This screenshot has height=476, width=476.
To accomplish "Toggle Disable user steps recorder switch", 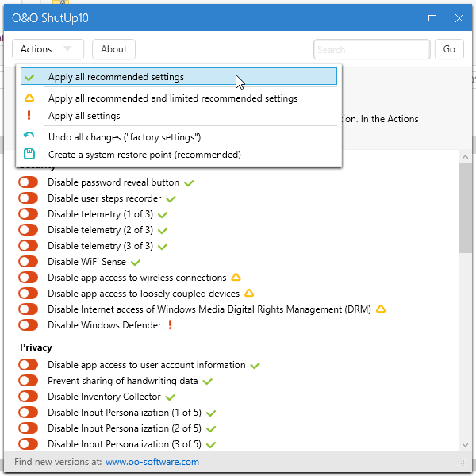I will tap(29, 198).
